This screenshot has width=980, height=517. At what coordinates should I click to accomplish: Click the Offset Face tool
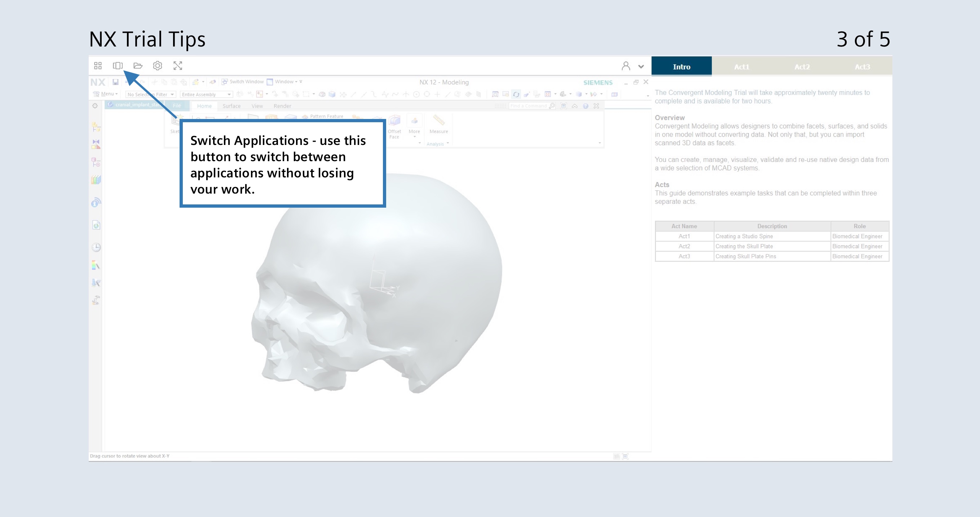394,127
